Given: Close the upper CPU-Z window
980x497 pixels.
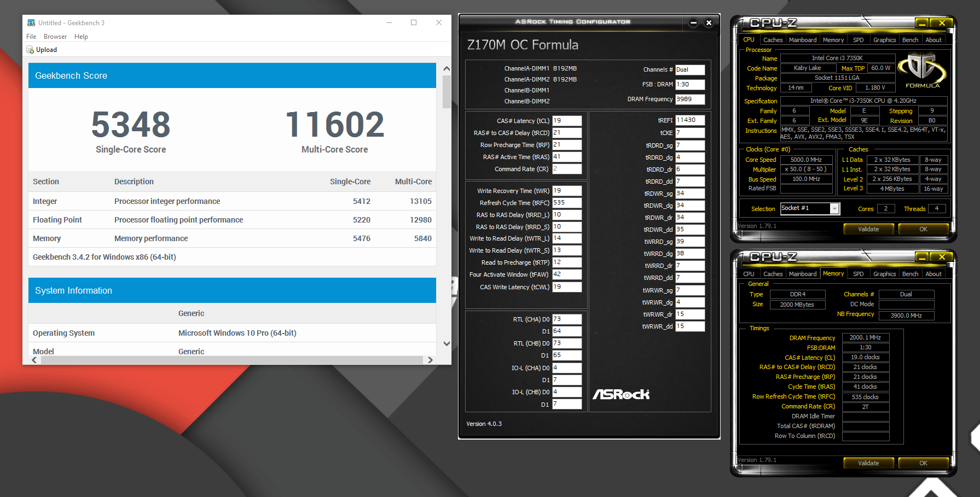Looking at the screenshot, I should point(942,23).
